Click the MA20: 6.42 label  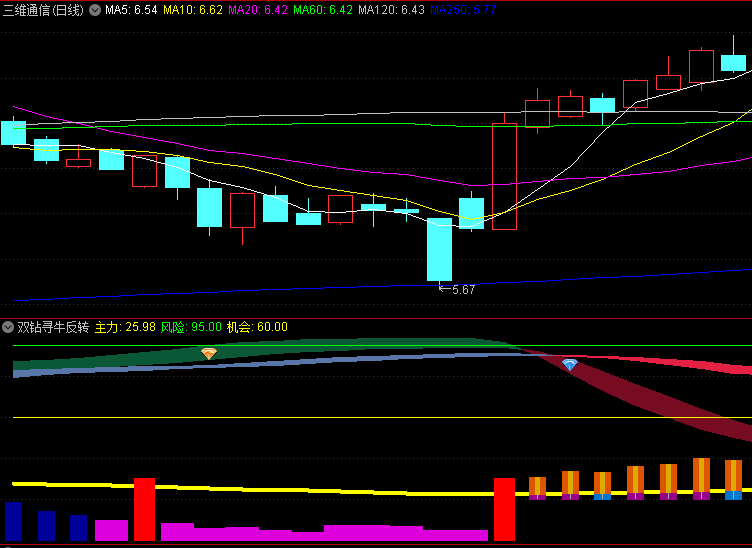[258, 10]
